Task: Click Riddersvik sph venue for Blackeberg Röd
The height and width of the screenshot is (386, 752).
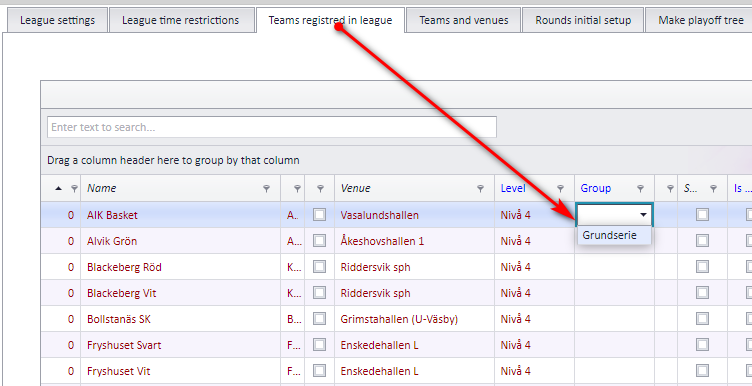Action: (x=415, y=267)
